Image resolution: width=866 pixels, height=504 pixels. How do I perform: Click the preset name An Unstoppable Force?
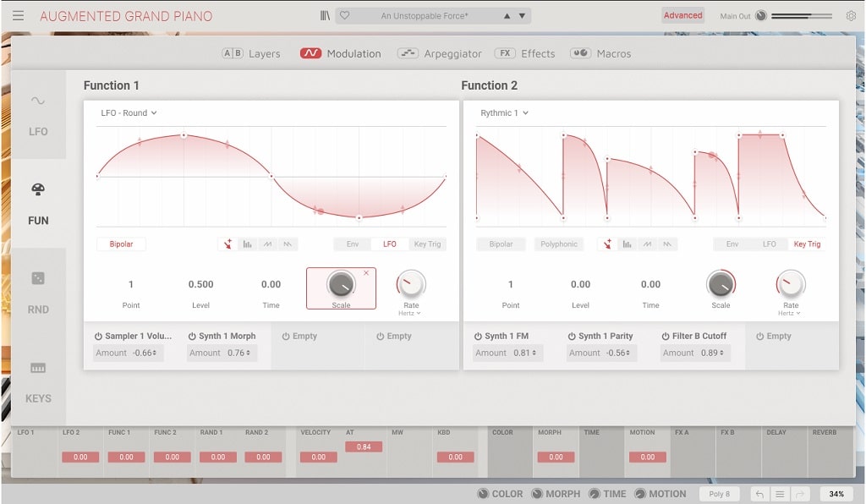click(425, 16)
